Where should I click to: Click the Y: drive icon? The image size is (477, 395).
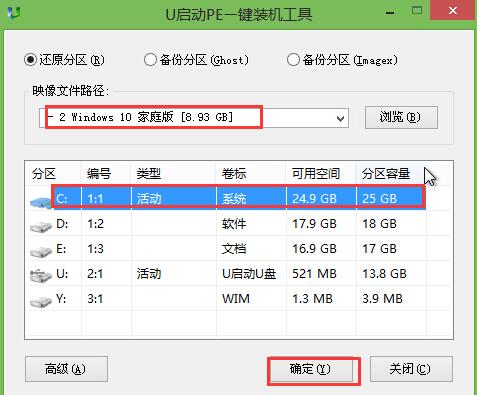(x=41, y=301)
